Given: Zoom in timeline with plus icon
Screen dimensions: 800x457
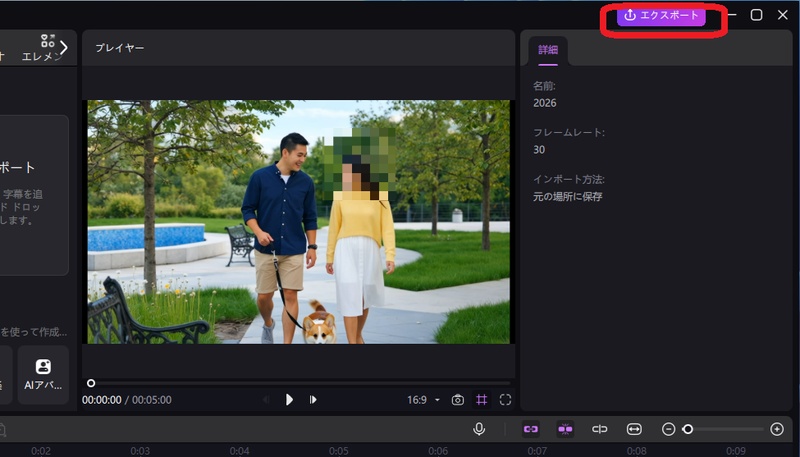Looking at the screenshot, I should (777, 429).
